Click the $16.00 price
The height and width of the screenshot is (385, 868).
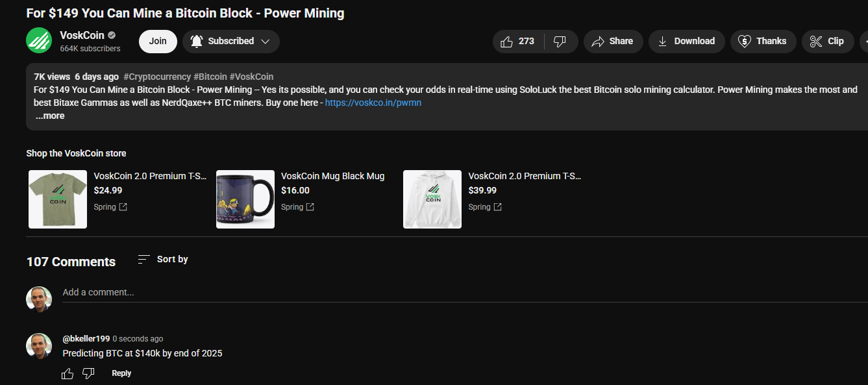coord(295,190)
